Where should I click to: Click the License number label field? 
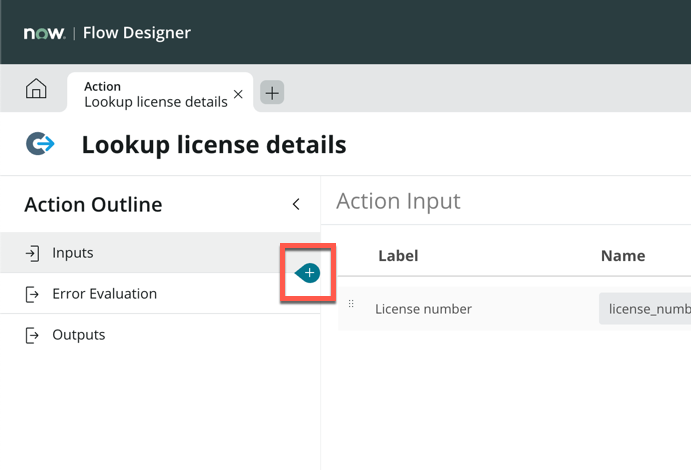(423, 309)
